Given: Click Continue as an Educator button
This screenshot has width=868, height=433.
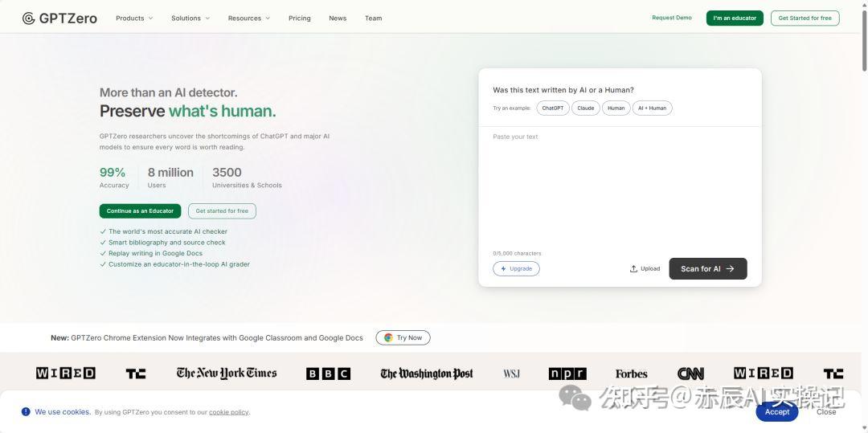Looking at the screenshot, I should (x=140, y=210).
